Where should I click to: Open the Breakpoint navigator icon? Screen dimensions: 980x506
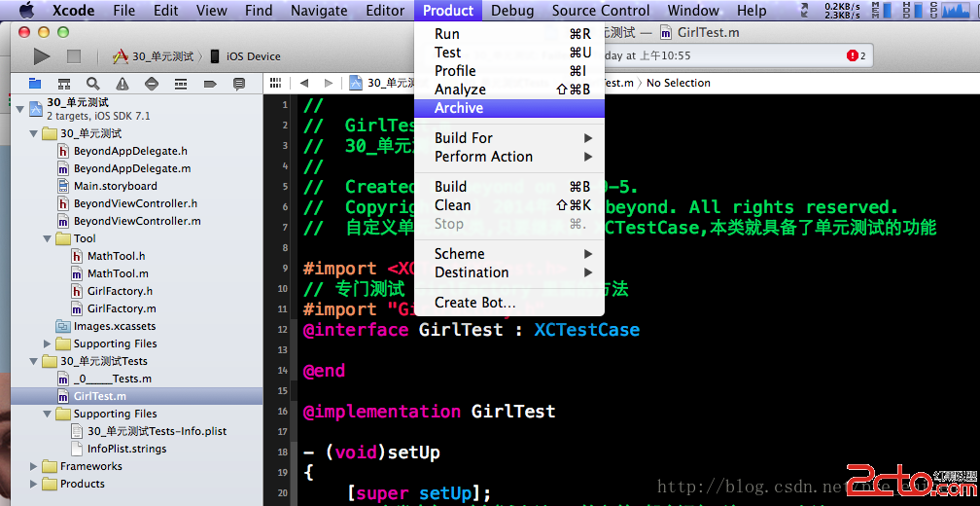click(210, 84)
